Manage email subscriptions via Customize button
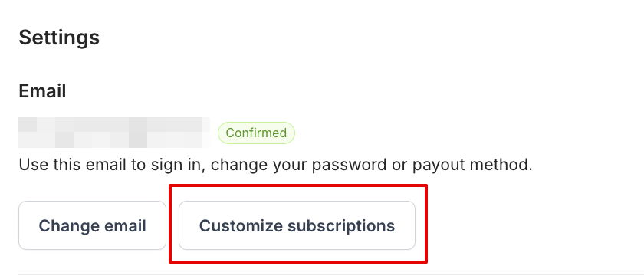The image size is (644, 279). click(x=297, y=225)
